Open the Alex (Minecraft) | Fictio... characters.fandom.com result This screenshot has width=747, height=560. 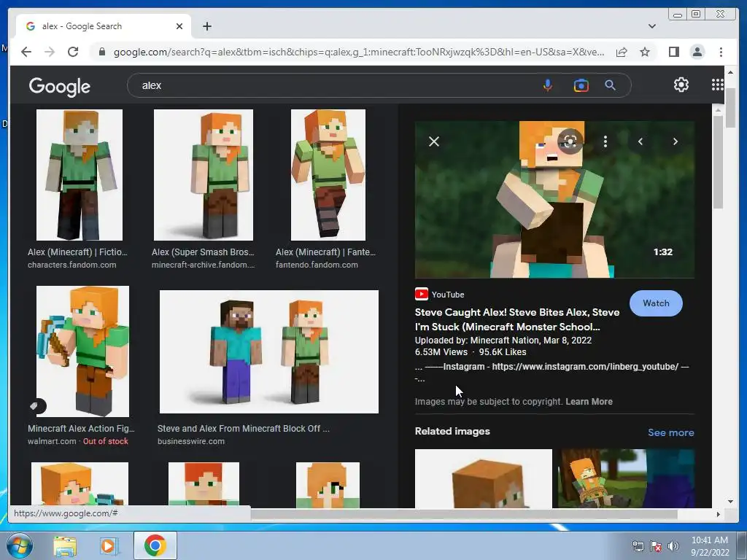click(x=80, y=175)
